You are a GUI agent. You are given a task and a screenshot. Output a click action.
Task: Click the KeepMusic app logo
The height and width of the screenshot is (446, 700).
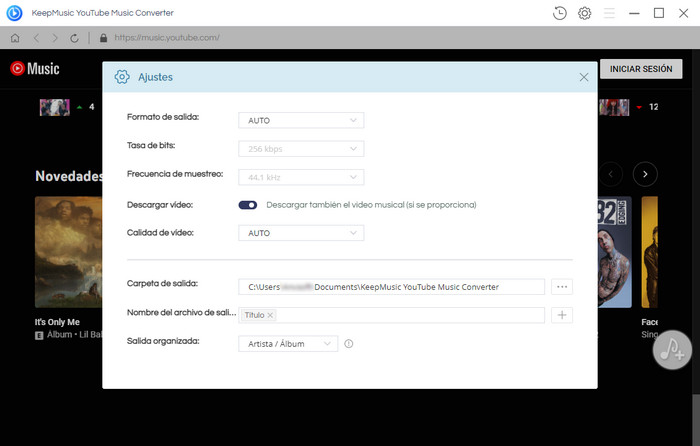click(x=14, y=13)
